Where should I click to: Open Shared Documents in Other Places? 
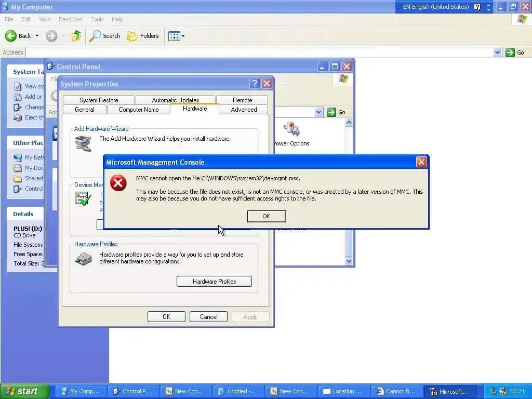pyautogui.click(x=29, y=178)
